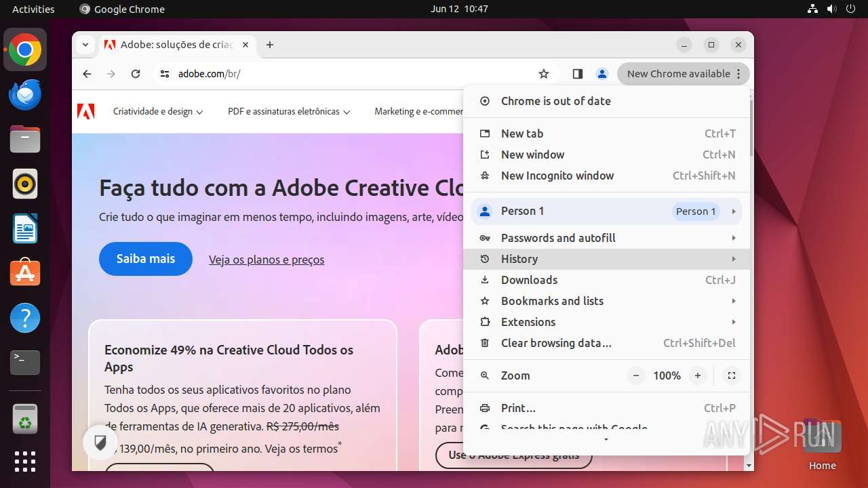Open Marketing e e-commerce nav item
868x488 pixels.
[x=418, y=112]
